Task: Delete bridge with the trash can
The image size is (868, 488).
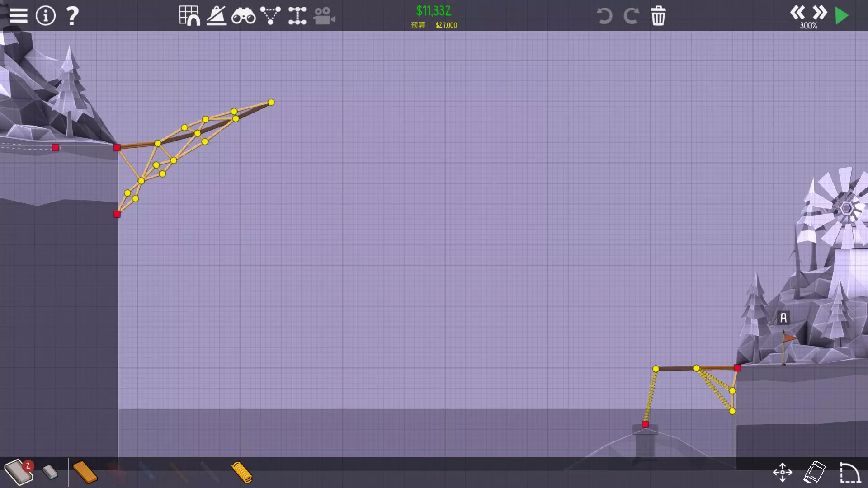Action: point(658,16)
